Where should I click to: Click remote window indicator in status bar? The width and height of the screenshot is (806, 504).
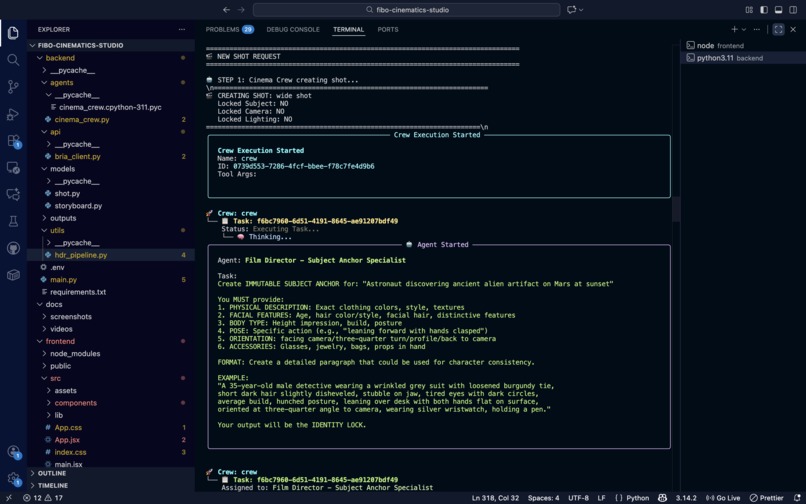click(x=8, y=498)
